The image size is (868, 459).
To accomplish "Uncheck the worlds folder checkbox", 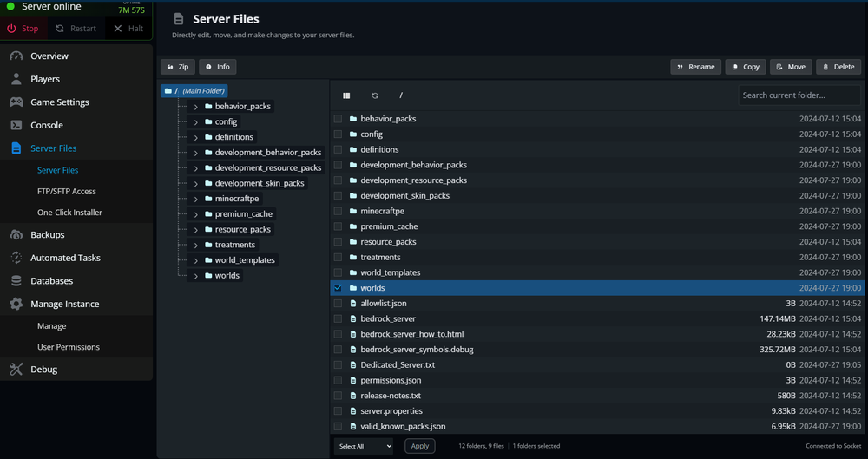I will [x=338, y=288].
